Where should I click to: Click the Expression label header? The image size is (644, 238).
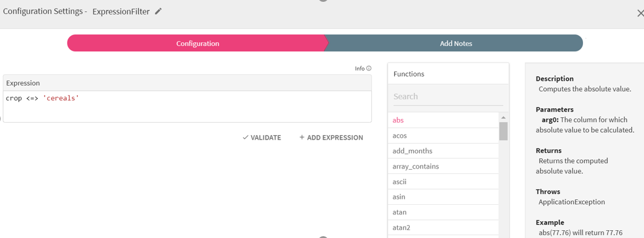[187, 83]
